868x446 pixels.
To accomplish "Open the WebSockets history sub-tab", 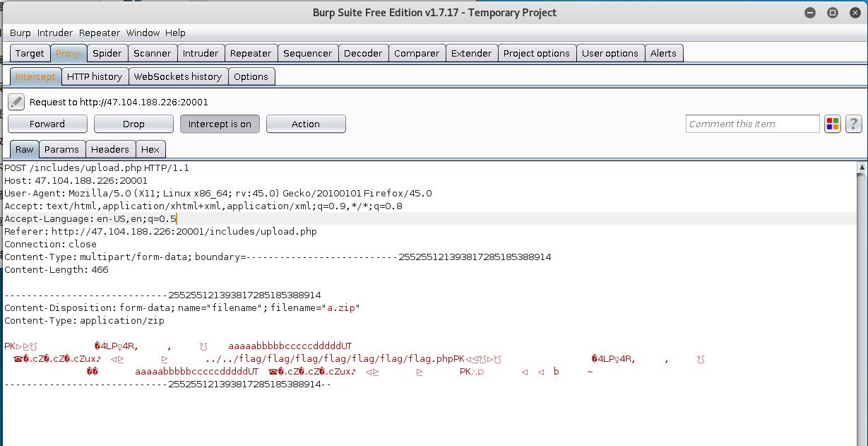I will tap(178, 76).
